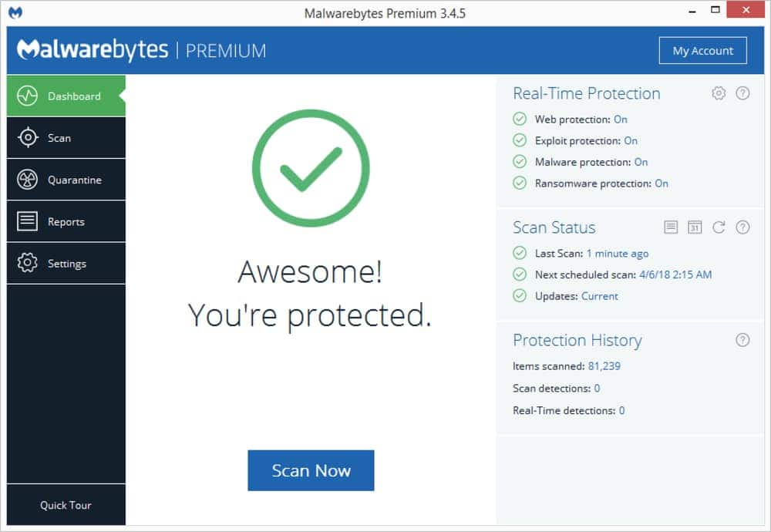Open Scan Status help icon
Image resolution: width=771 pixels, height=532 pixels.
[742, 227]
